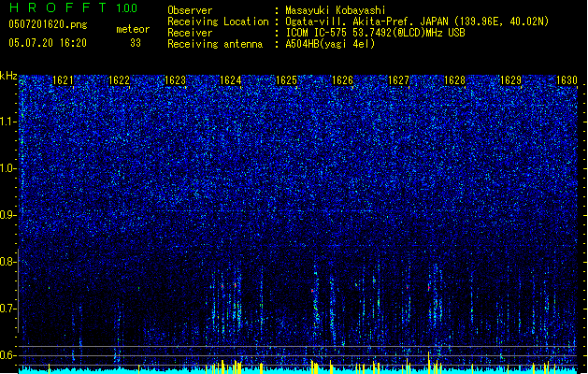Click the meteor count value 33
This screenshot has height=374, width=588.
(x=136, y=43)
